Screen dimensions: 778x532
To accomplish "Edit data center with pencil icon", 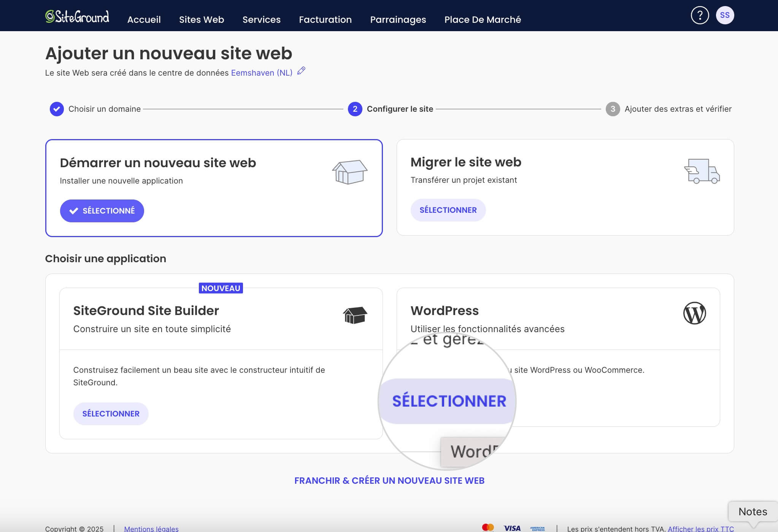I will (x=301, y=71).
